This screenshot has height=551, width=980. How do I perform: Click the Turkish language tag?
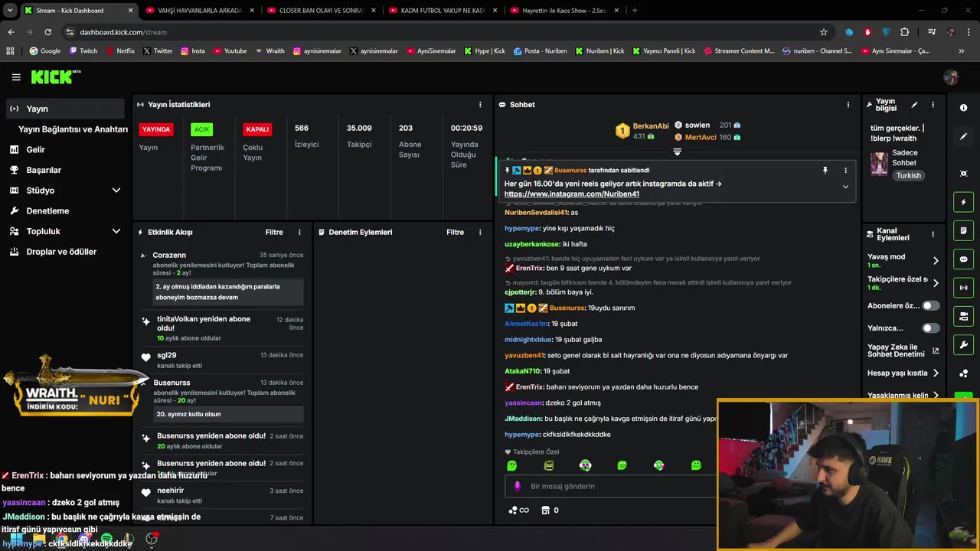coord(909,175)
